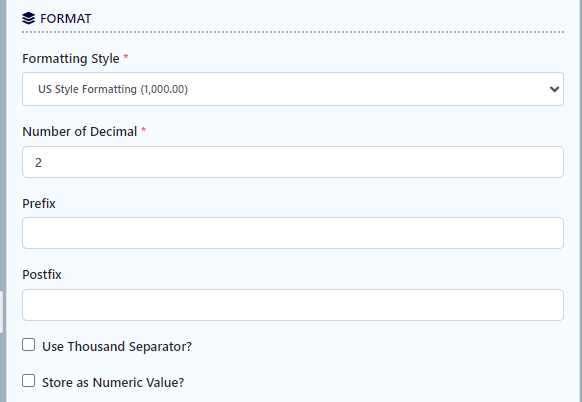Click the FORMAT section heading text
The image size is (582, 402).
tap(65, 19)
